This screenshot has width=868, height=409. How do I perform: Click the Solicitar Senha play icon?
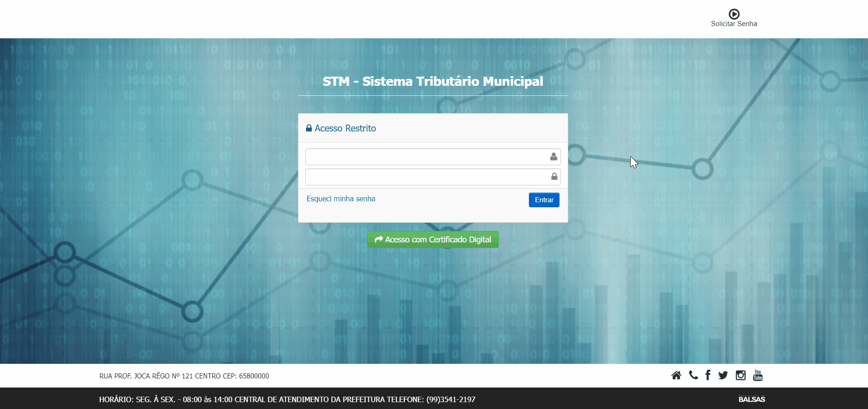[x=734, y=14]
